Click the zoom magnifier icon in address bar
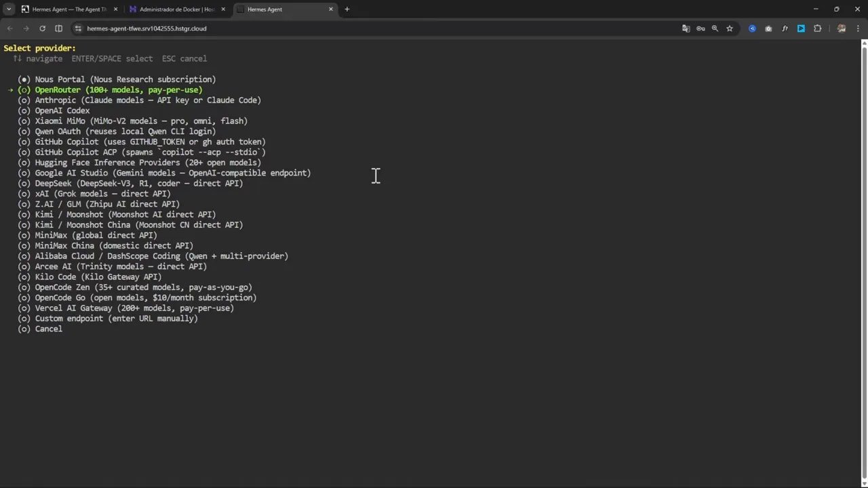 click(715, 28)
